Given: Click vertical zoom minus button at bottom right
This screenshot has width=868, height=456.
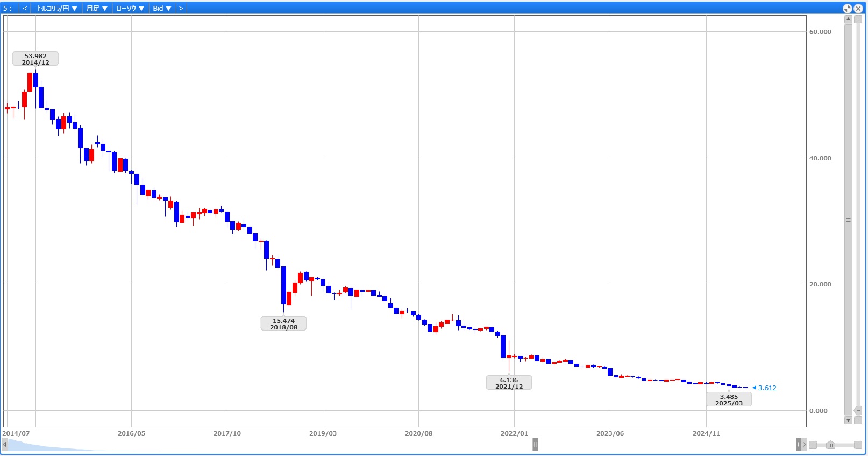Looking at the screenshot, I should [x=858, y=420].
